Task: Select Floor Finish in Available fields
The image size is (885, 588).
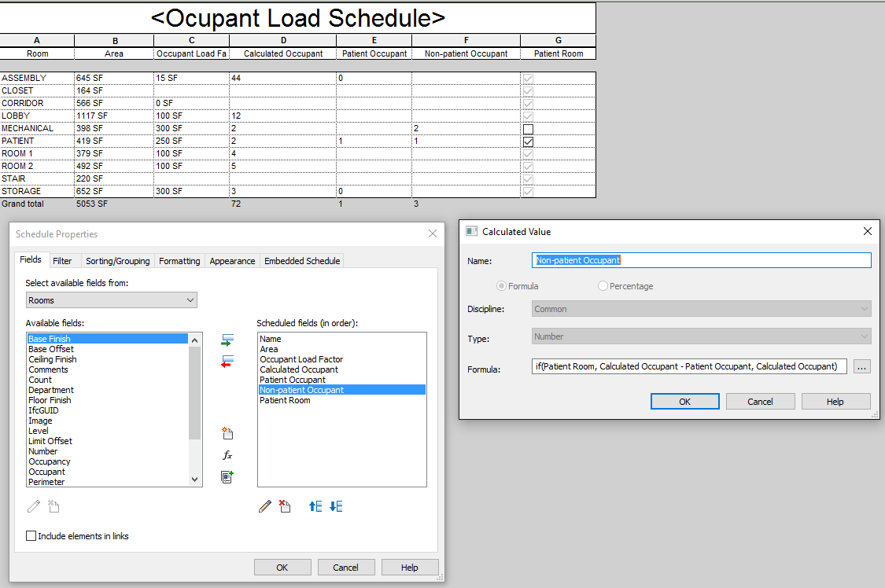Action: click(x=107, y=400)
